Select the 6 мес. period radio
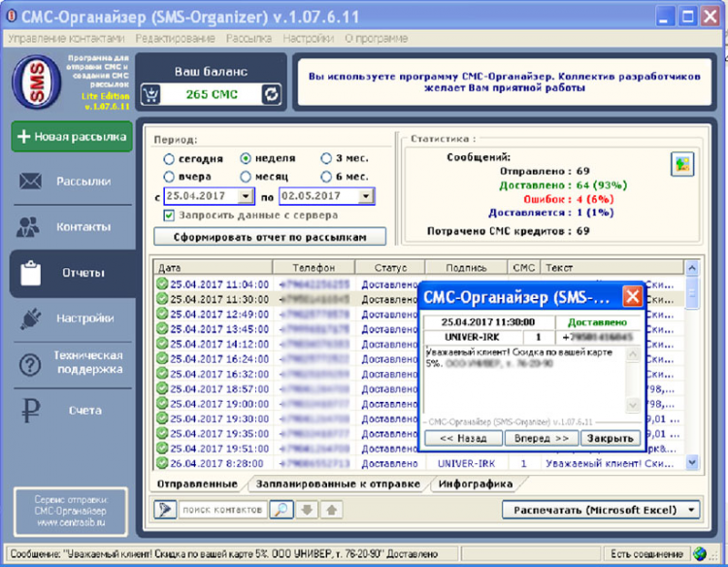Screen dimensions: 728x567 [x=326, y=177]
